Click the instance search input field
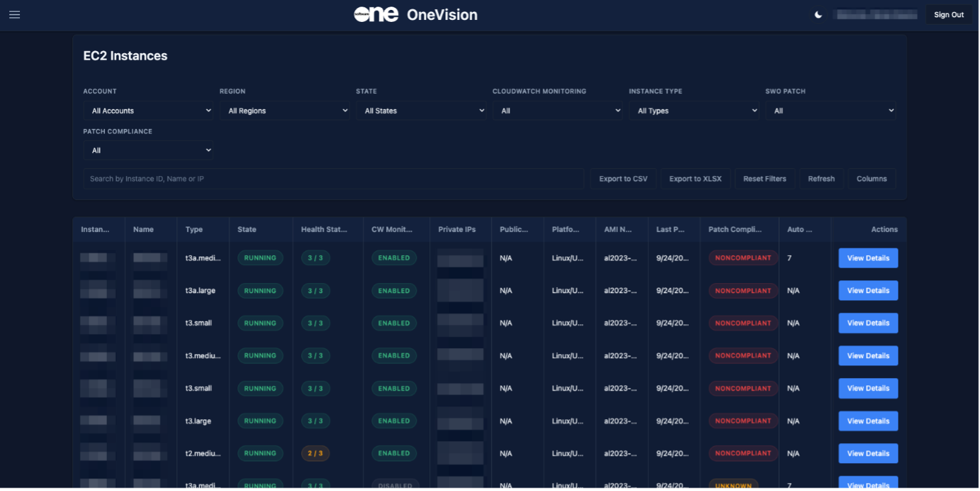 coord(334,179)
